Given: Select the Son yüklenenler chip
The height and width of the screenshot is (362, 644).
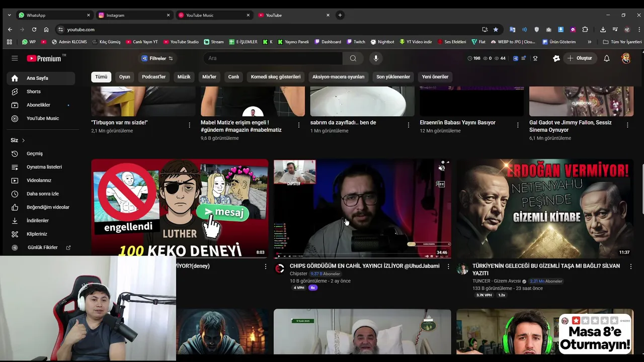Looking at the screenshot, I should tap(393, 77).
